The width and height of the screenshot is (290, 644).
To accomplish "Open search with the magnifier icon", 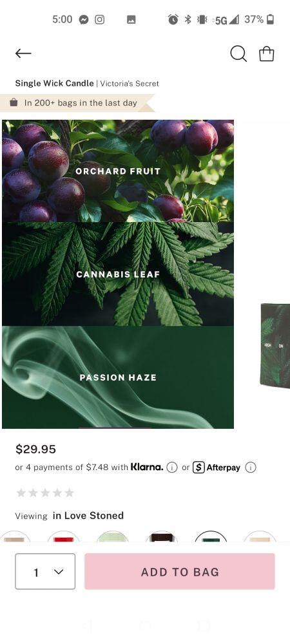I will [238, 53].
